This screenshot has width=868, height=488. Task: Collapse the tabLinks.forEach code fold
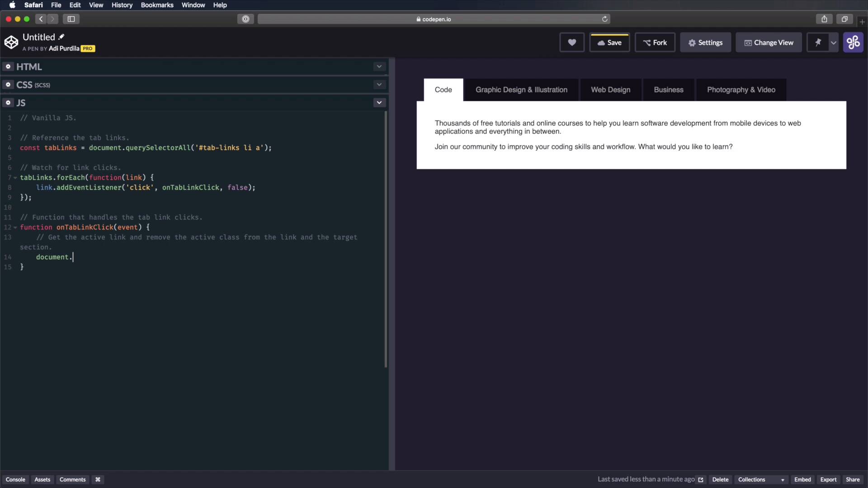(14, 178)
